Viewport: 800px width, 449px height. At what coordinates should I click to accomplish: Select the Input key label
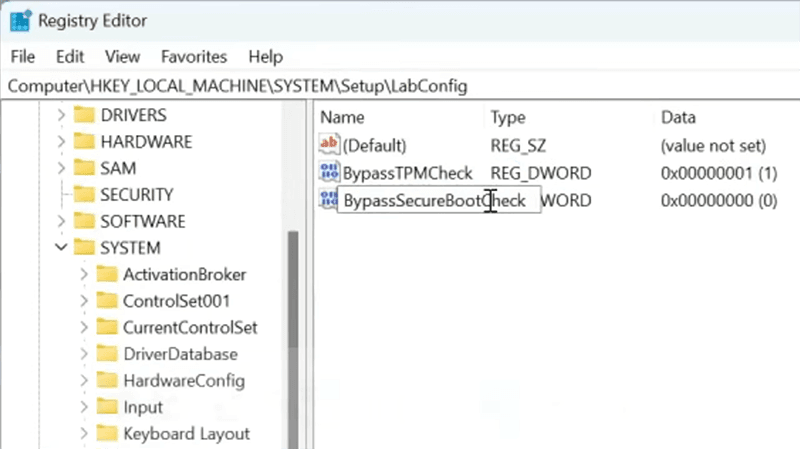coord(143,407)
